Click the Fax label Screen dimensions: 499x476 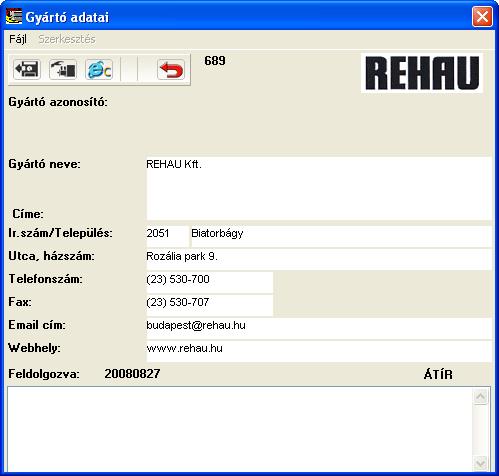(20, 302)
